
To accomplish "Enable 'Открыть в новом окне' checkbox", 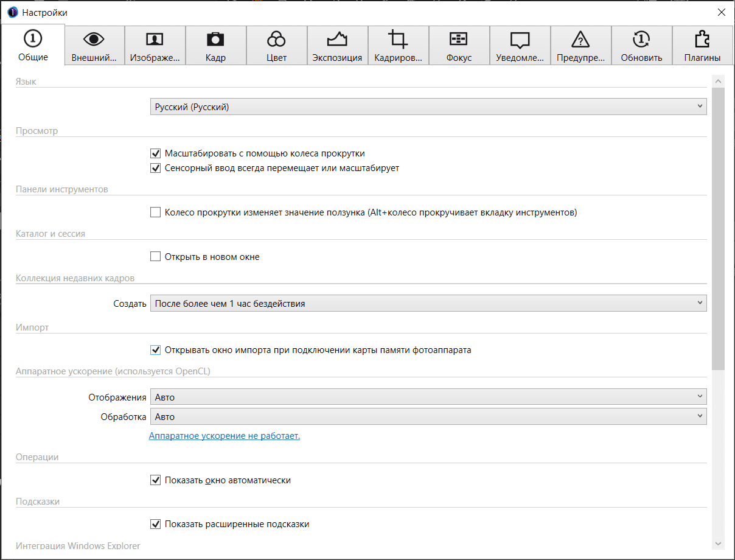I will click(x=155, y=257).
